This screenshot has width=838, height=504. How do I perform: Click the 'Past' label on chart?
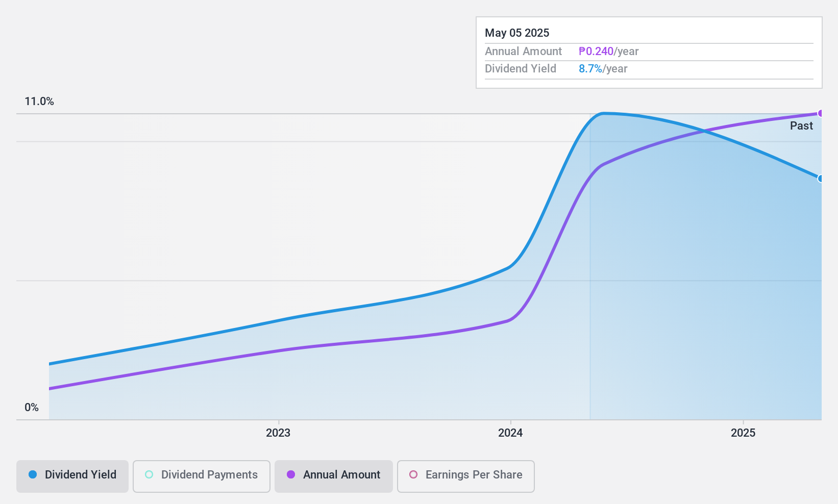coord(801,126)
